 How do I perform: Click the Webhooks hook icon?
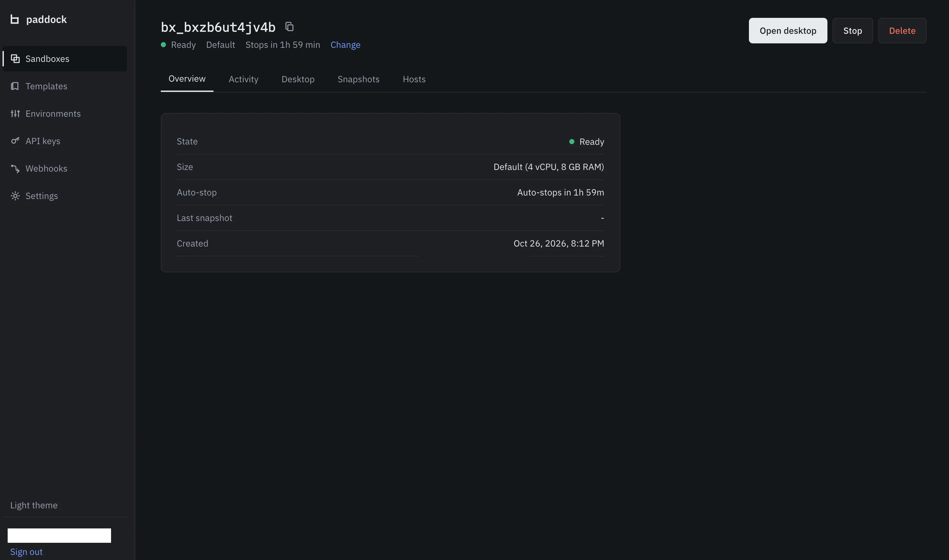15,168
